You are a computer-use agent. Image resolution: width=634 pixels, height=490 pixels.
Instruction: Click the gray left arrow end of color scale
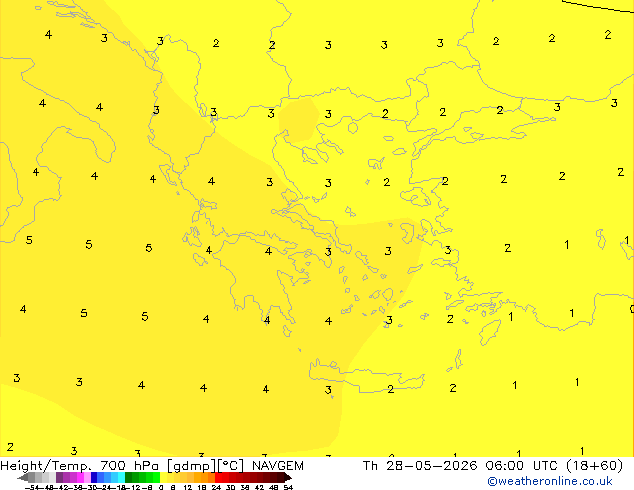coord(23,478)
